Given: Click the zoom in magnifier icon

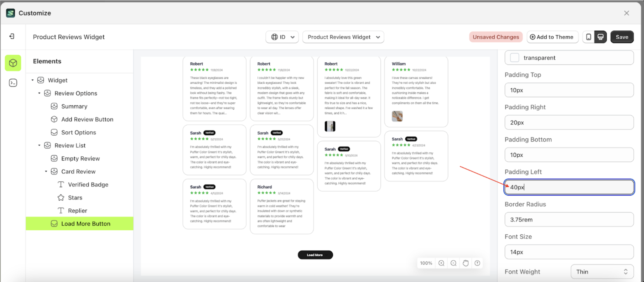Looking at the screenshot, I should (x=441, y=263).
